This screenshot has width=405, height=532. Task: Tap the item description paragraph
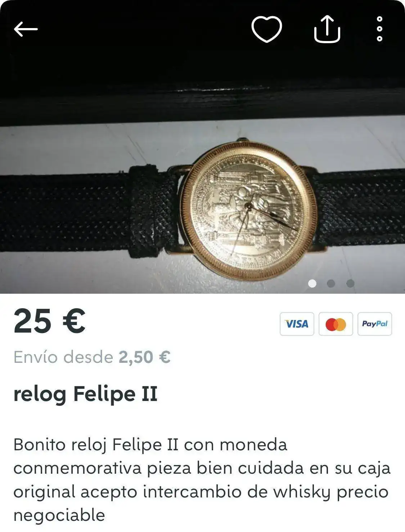[202, 480]
